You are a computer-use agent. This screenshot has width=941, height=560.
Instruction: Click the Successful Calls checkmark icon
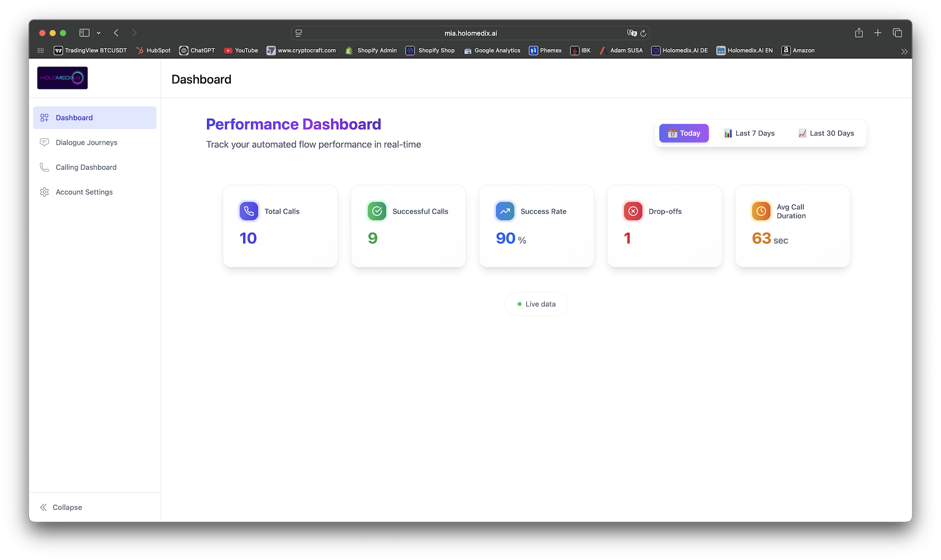click(377, 211)
